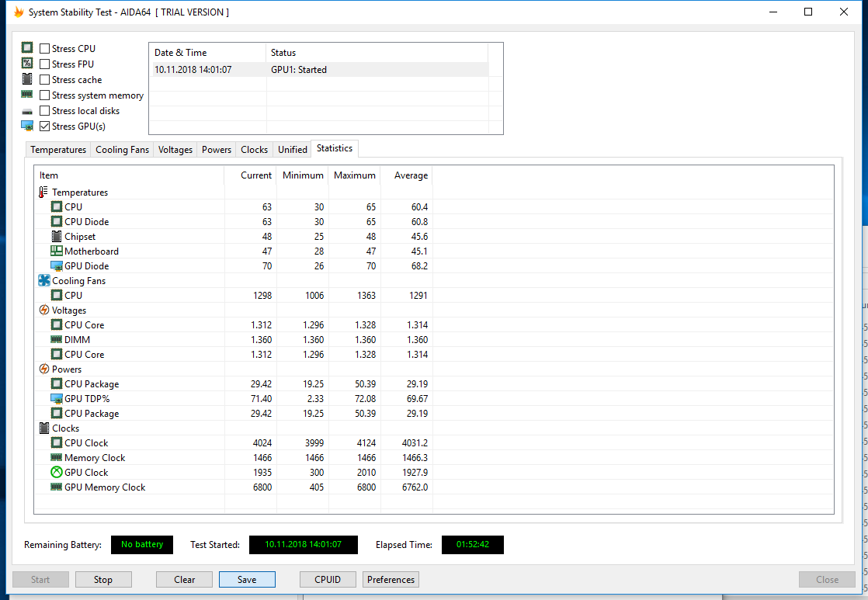868x600 pixels.
Task: Click the CPU fan current 1298 value
Action: [262, 295]
